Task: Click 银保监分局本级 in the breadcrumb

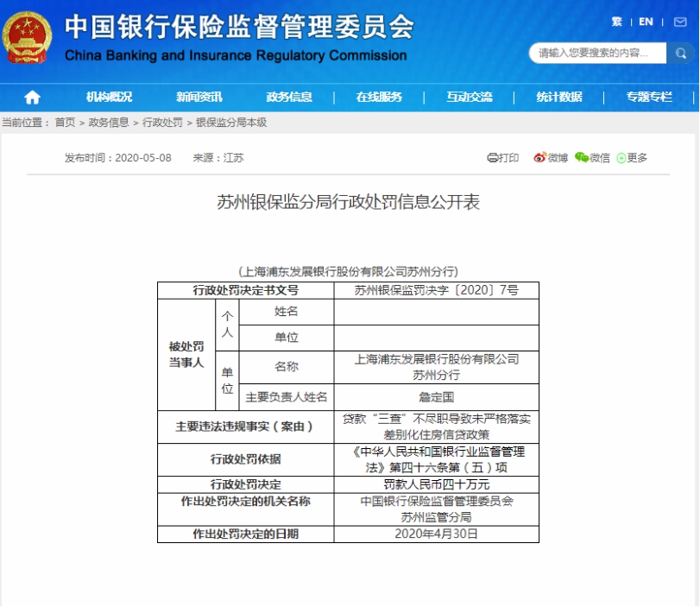Action: point(231,123)
